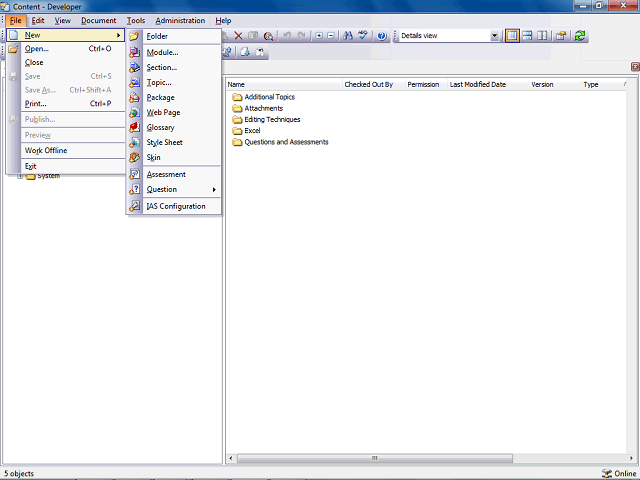Select Open... in the File menu
The width and height of the screenshot is (640, 480).
(x=66, y=49)
